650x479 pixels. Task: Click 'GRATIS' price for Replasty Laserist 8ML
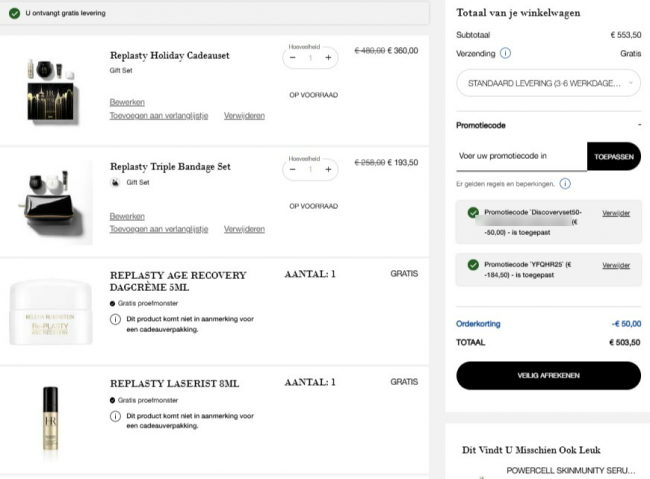tap(404, 382)
